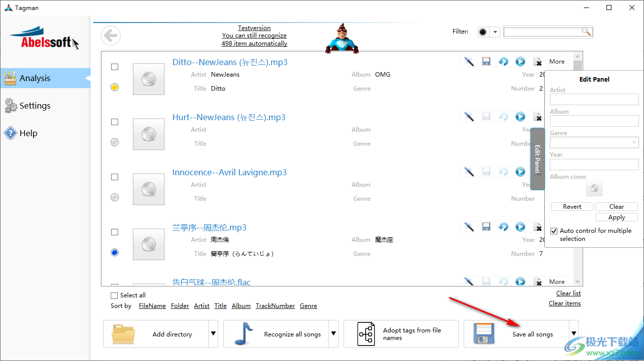This screenshot has height=361, width=644.
Task: Save tags for the 兰亭序--周杰伦 song
Action: [x=486, y=227]
